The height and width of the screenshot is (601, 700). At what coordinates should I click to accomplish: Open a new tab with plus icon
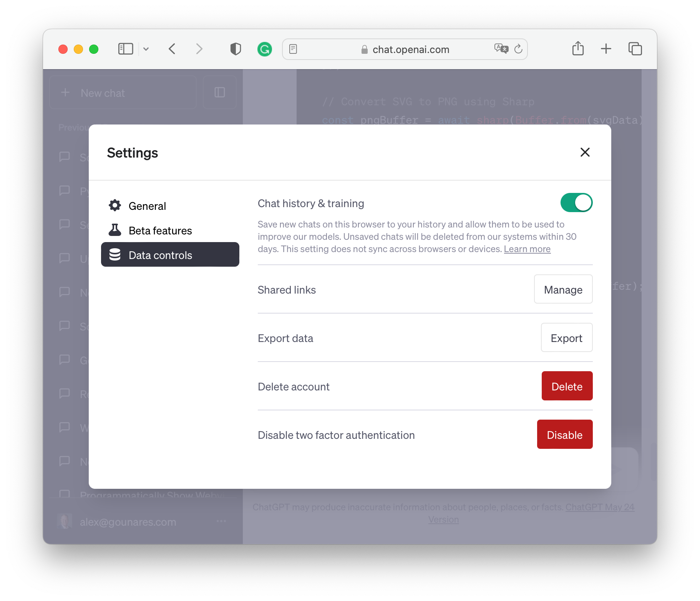pos(606,49)
